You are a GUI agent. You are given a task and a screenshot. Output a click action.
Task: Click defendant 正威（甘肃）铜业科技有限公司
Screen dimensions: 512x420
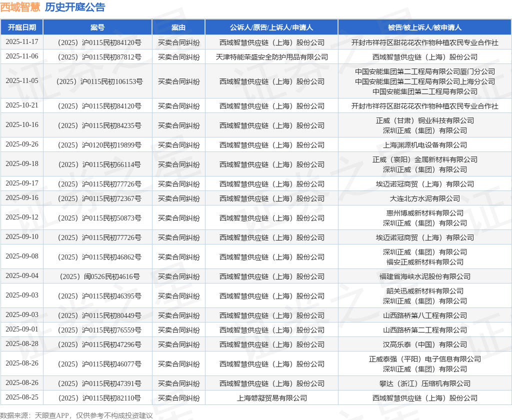(x=425, y=120)
